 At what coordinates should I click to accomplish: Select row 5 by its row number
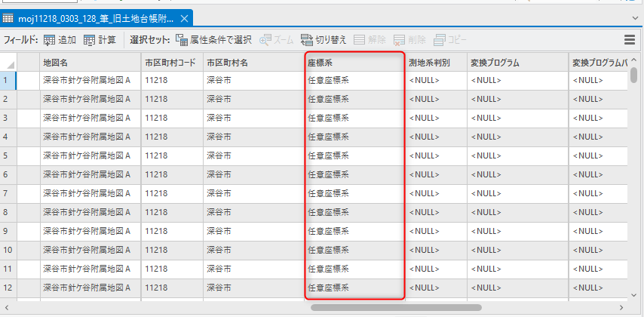[8, 155]
